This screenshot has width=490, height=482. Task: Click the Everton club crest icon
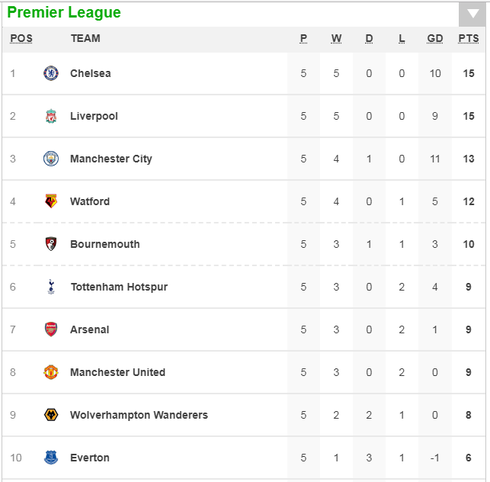(51, 458)
